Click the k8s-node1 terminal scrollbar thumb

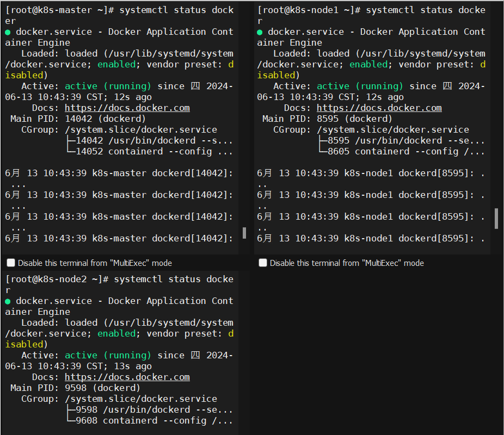click(x=496, y=218)
